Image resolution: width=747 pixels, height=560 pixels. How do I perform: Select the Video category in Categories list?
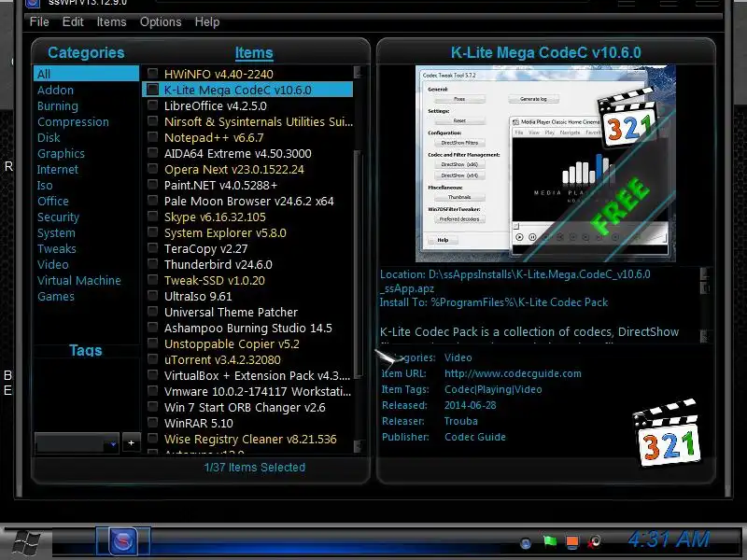[x=53, y=265]
